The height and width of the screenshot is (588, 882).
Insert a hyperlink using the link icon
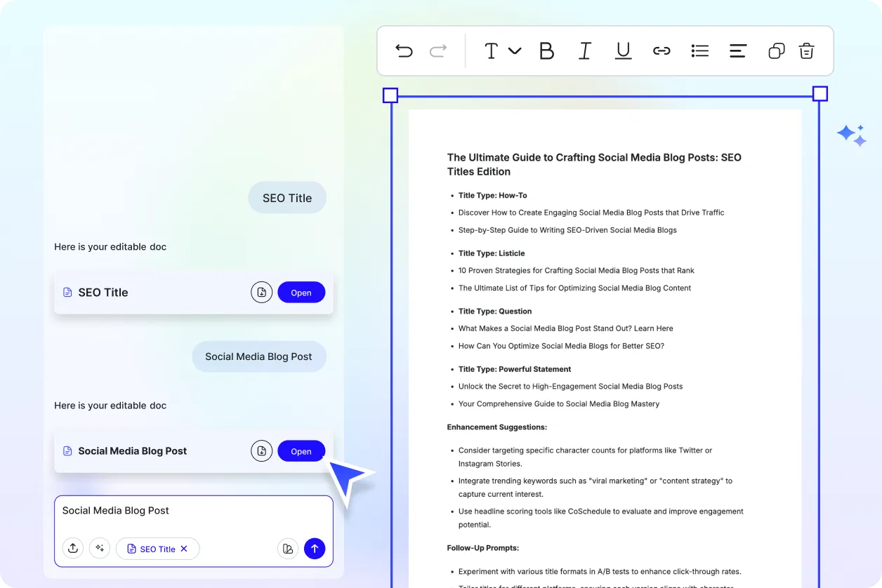[661, 50]
